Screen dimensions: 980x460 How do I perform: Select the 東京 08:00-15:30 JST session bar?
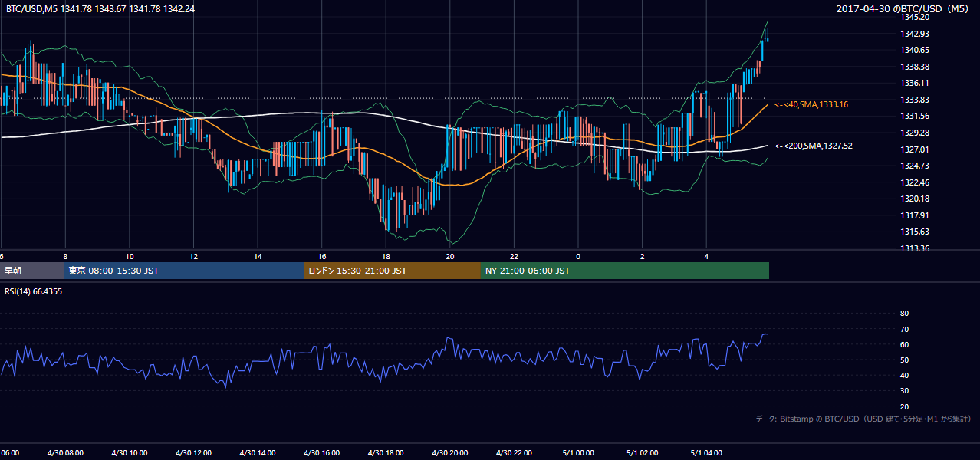pos(184,271)
